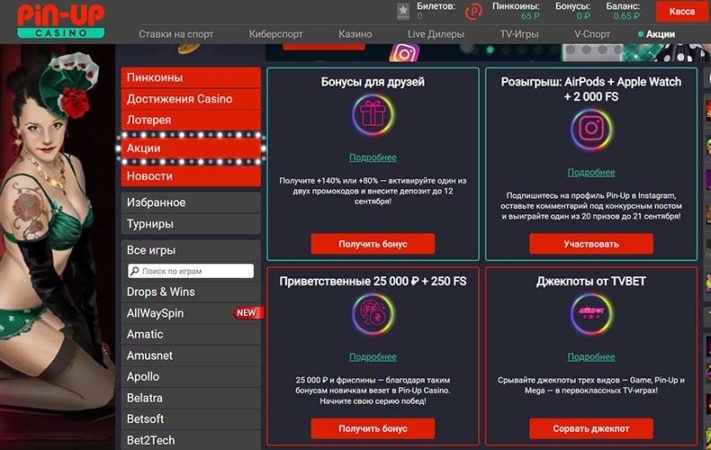Screen dimensions: 711x450
Task: Click the TVBET jackpot circle icon
Action: [590, 315]
